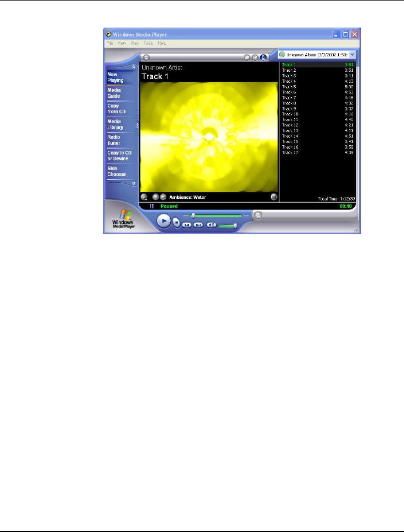
Task: Select Track 2 in the playlist
Action: [x=317, y=70]
